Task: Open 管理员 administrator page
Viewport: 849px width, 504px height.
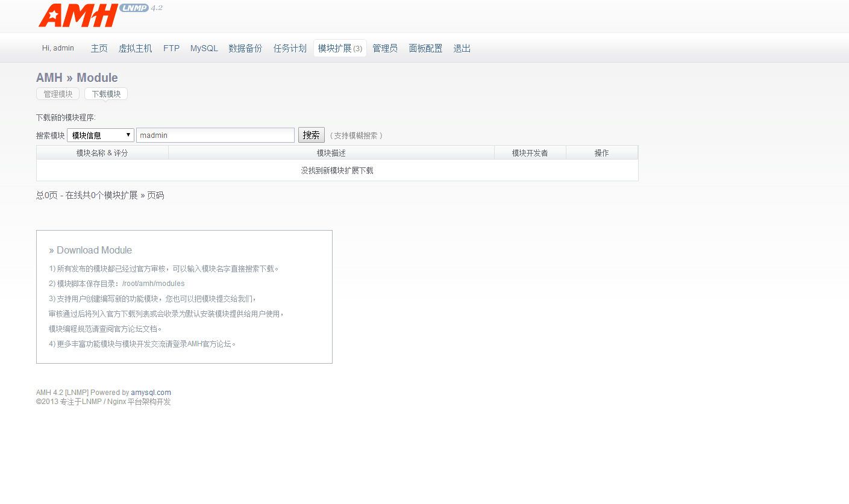Action: pos(385,48)
